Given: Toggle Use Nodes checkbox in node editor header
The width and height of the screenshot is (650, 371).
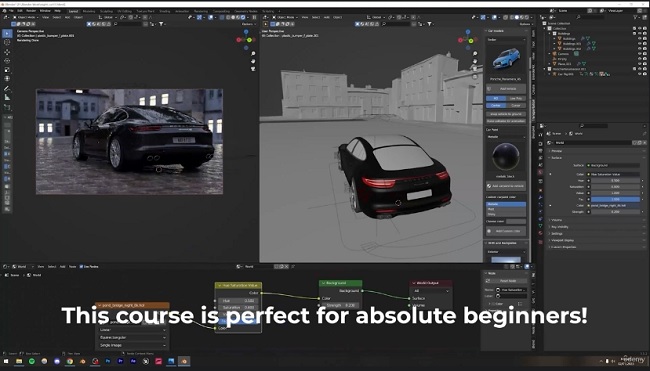Looking at the screenshot, I should coord(81,267).
